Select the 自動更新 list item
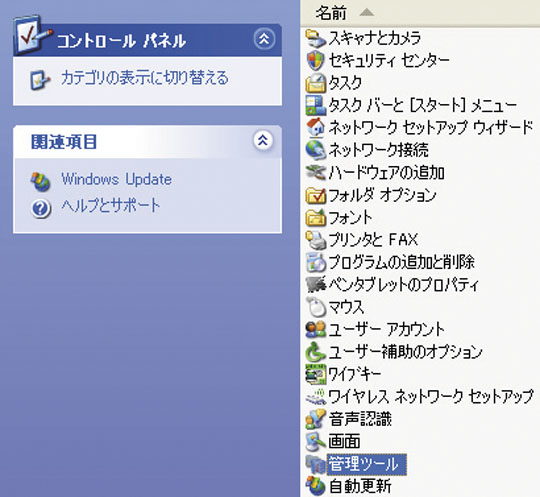This screenshot has width=540, height=497. coord(360,486)
